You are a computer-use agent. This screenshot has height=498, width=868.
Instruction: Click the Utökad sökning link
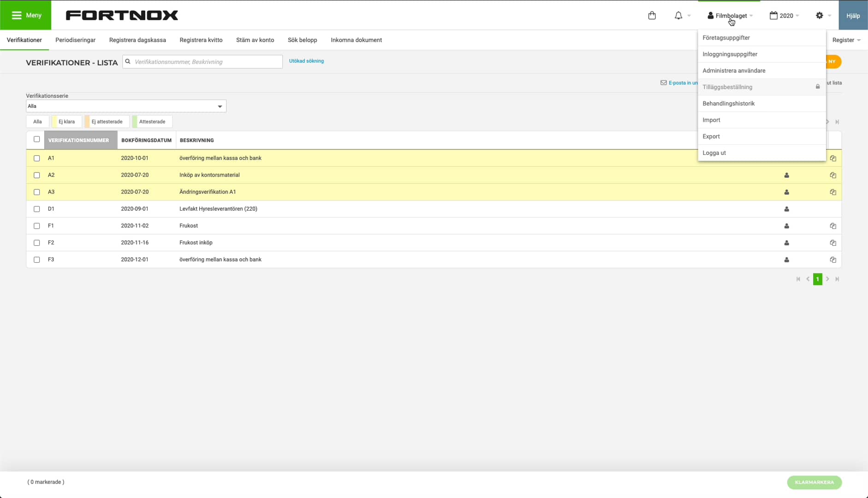coord(307,61)
